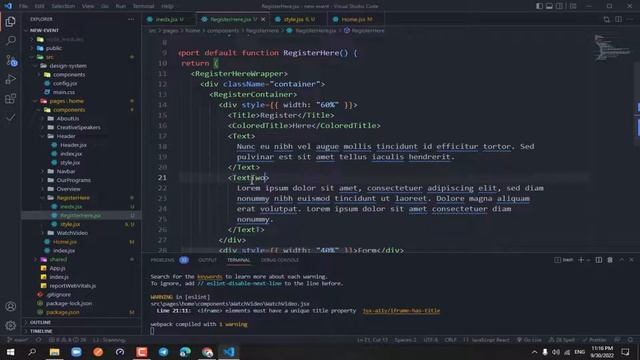640x360 pixels.
Task: Open the Explorer more actions ellipsis
Action: point(131,19)
